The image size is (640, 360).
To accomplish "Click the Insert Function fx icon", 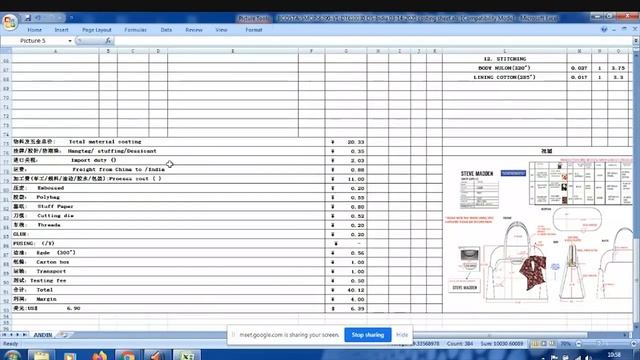I will click(x=108, y=41).
